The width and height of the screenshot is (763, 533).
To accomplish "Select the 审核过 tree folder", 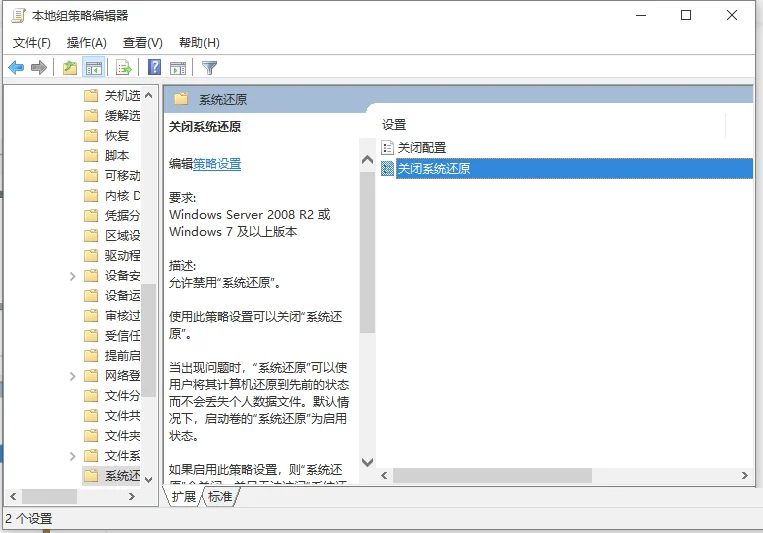I will pyautogui.click(x=111, y=316).
